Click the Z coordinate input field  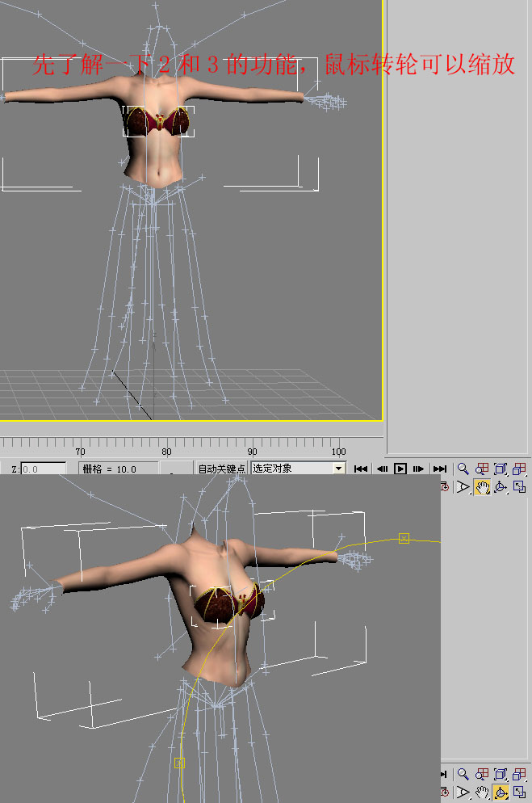click(x=43, y=469)
